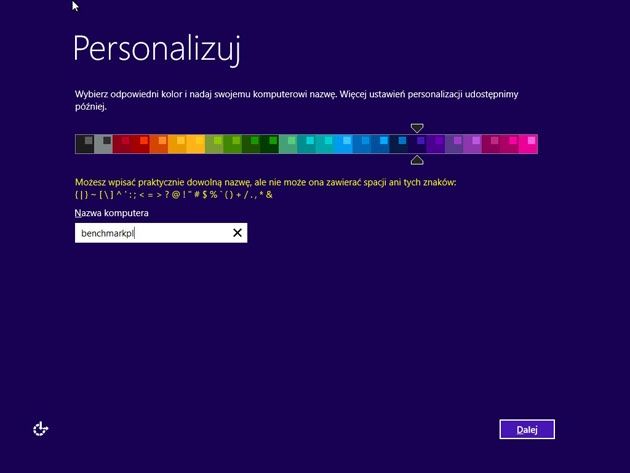Pick the dark crimson red swatch
This screenshot has height=473, width=630.
click(x=122, y=144)
